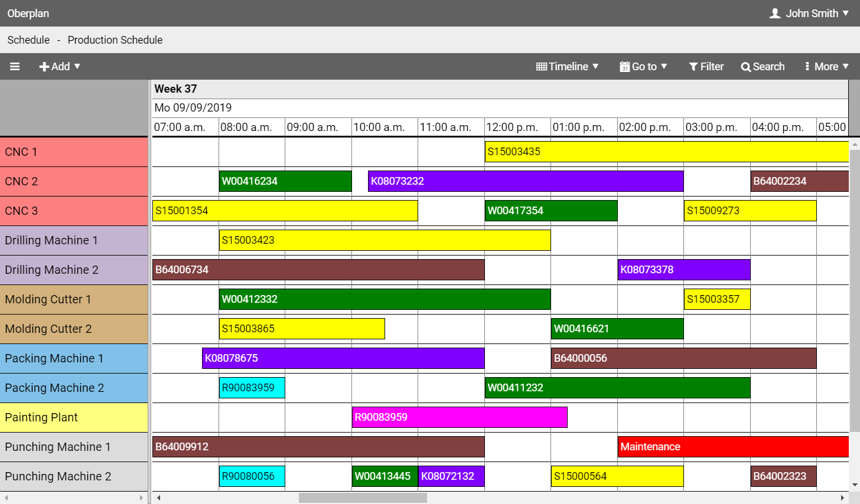
Task: Select yellow task S15001354
Action: click(285, 211)
